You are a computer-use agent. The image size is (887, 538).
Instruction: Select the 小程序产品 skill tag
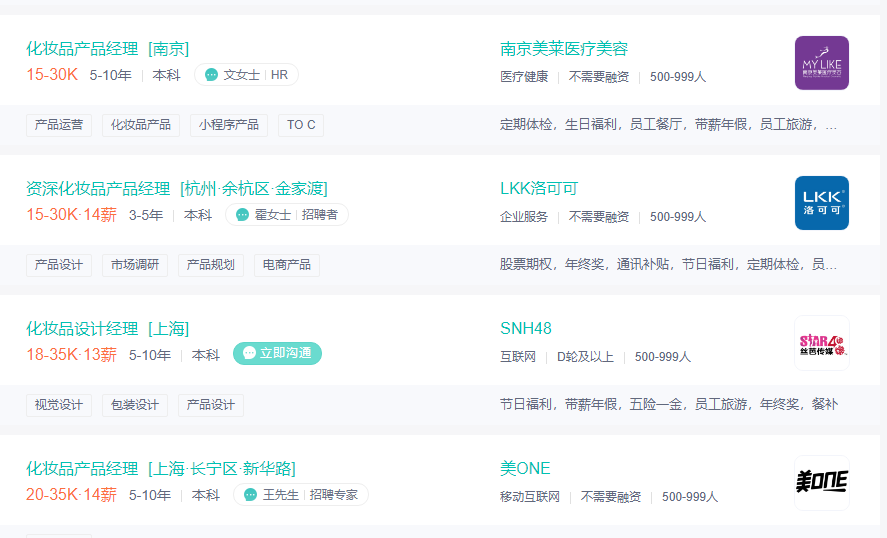(x=228, y=125)
